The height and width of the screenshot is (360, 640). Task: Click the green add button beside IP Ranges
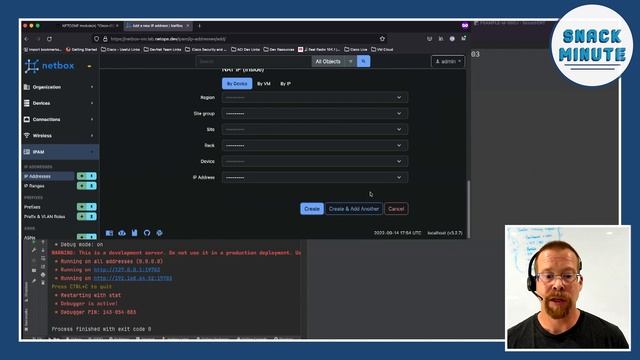[82, 186]
